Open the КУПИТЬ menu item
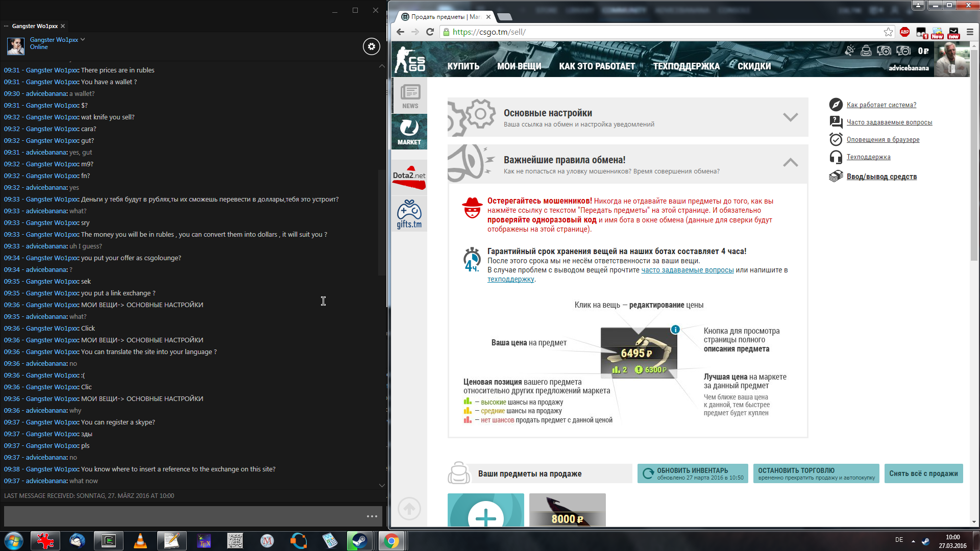The height and width of the screenshot is (551, 980). (x=463, y=66)
